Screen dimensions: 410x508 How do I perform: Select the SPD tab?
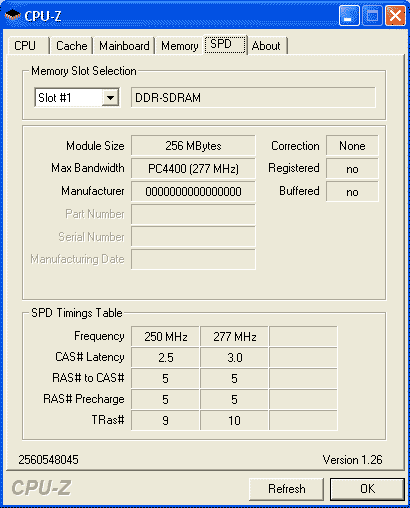point(225,44)
